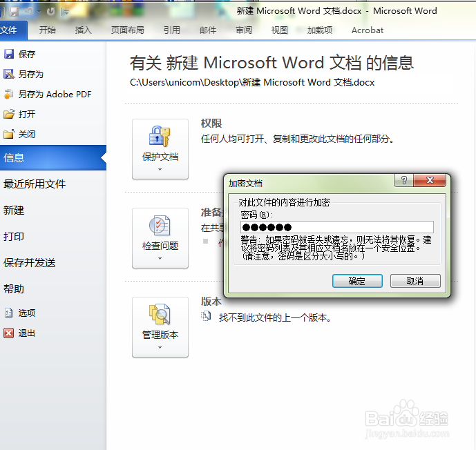Expand the 保护文档 dropdown arrow
The width and height of the screenshot is (476, 450).
point(160,170)
